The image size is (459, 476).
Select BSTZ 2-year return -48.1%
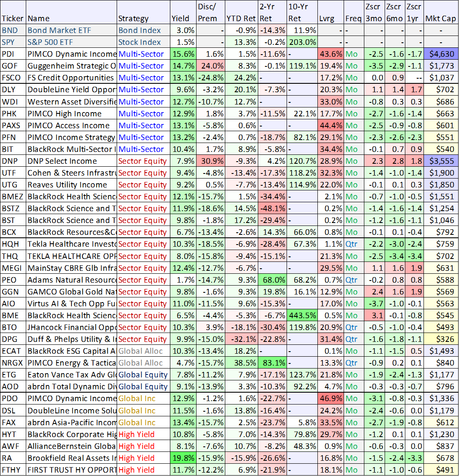click(x=272, y=208)
